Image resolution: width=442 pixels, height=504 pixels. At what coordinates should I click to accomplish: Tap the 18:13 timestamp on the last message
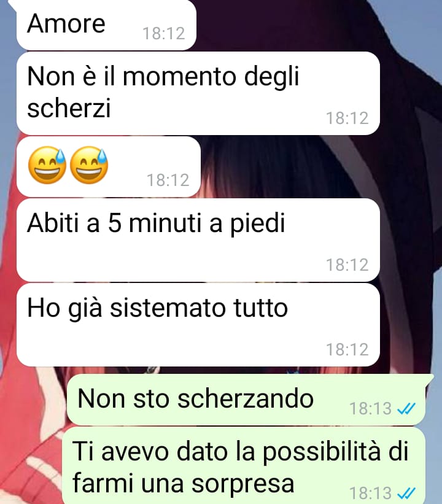[x=370, y=493]
